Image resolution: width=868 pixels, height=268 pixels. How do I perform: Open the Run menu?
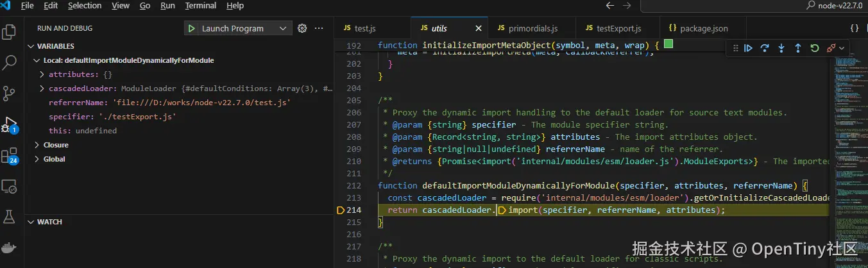tap(168, 6)
